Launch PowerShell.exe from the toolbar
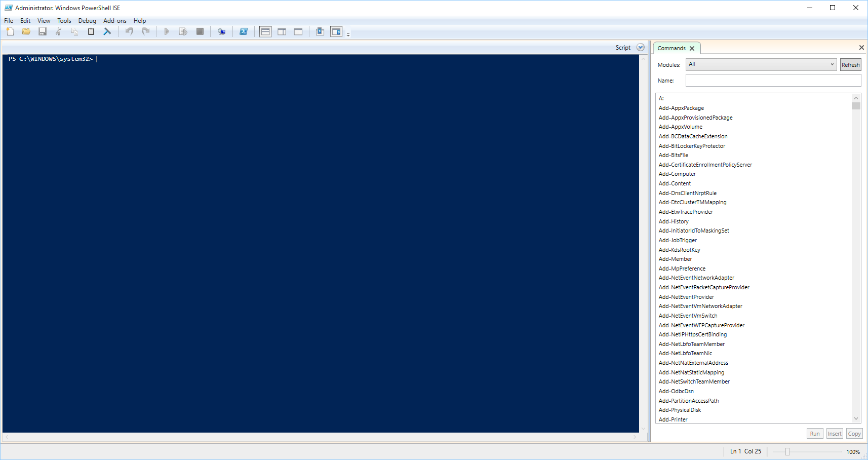Viewport: 868px width, 460px height. tap(244, 31)
